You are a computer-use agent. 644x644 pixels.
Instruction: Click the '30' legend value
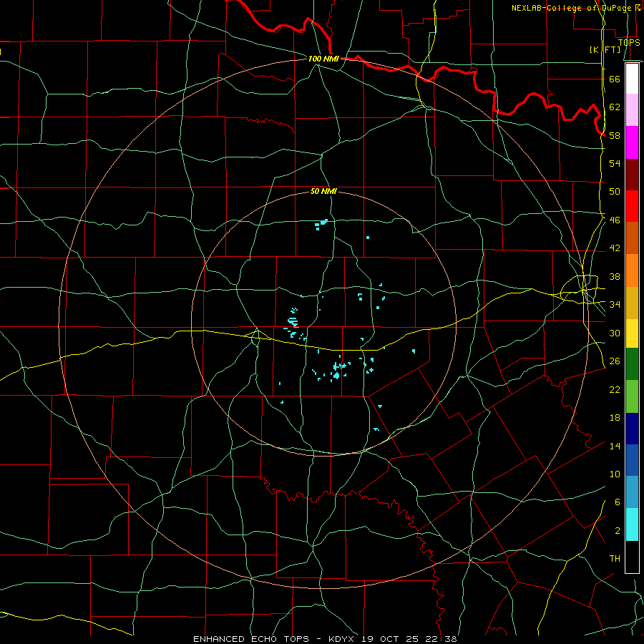point(615,333)
